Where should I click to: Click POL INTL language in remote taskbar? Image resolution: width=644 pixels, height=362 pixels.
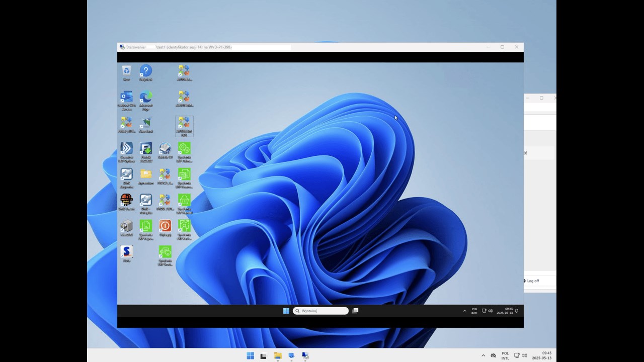[x=474, y=311]
